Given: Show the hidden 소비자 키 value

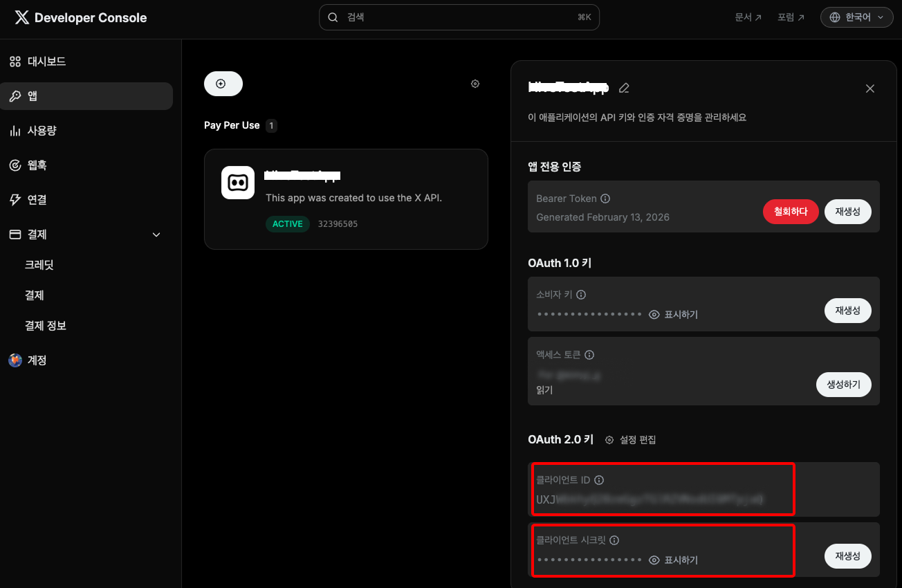Looking at the screenshot, I should click(673, 315).
